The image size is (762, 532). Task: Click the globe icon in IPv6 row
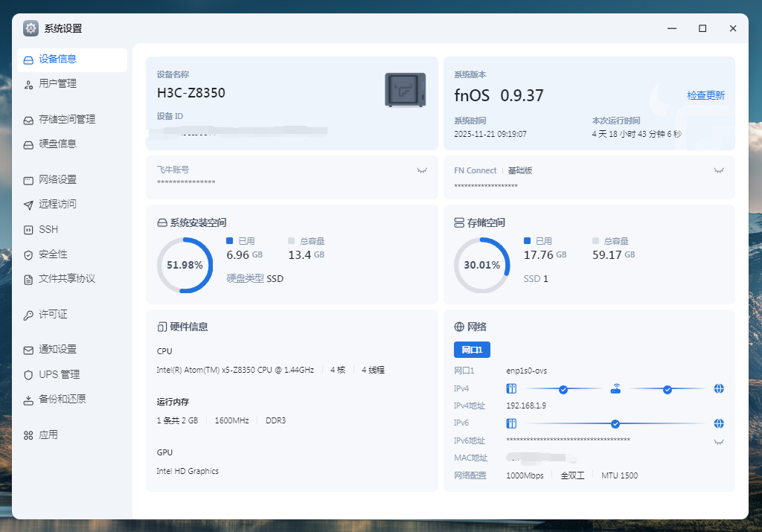coord(719,423)
